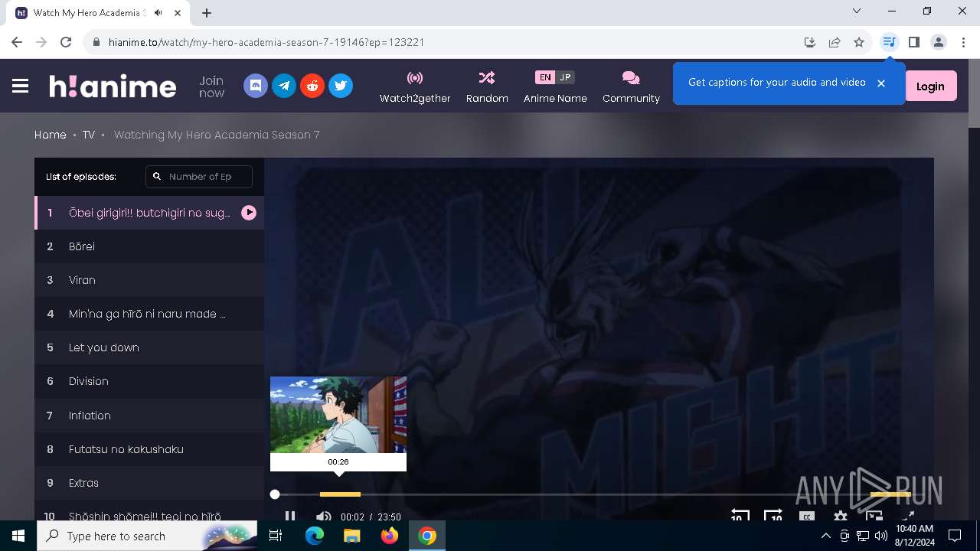Open the hamburger menu icon

click(x=21, y=86)
